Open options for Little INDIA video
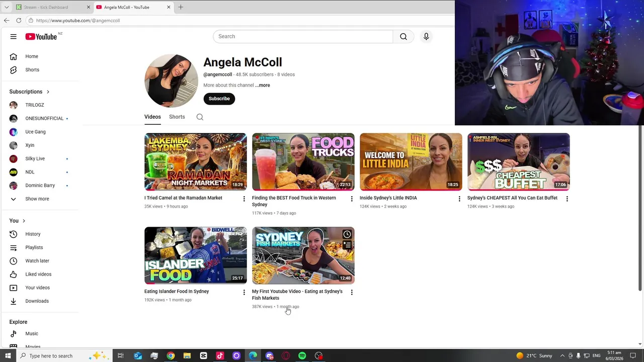Screen dimensions: 644x362 459,199
